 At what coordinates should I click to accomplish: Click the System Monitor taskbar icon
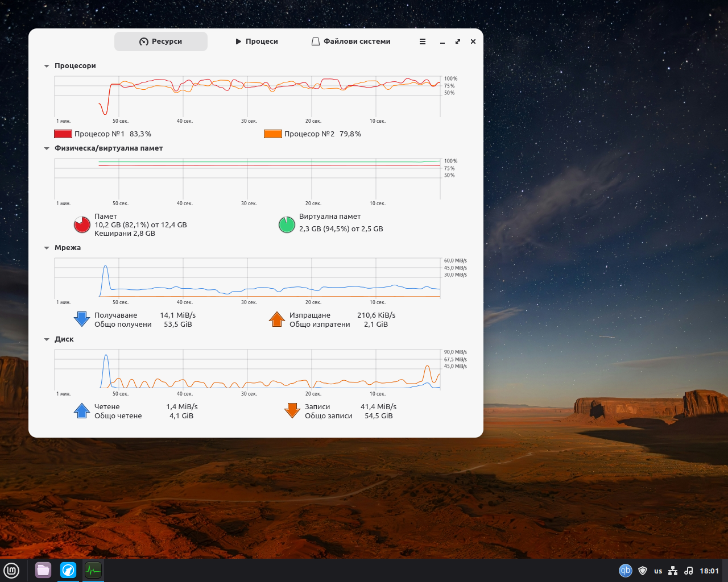point(93,570)
